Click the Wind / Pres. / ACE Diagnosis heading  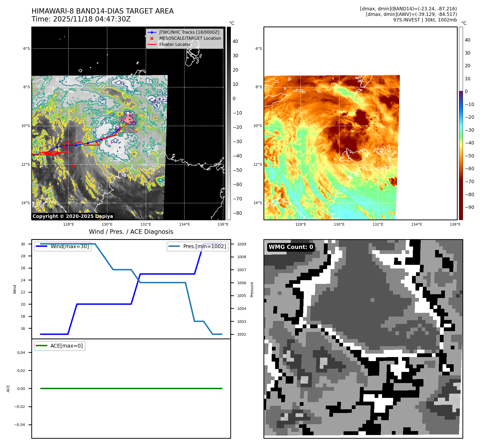(131, 232)
